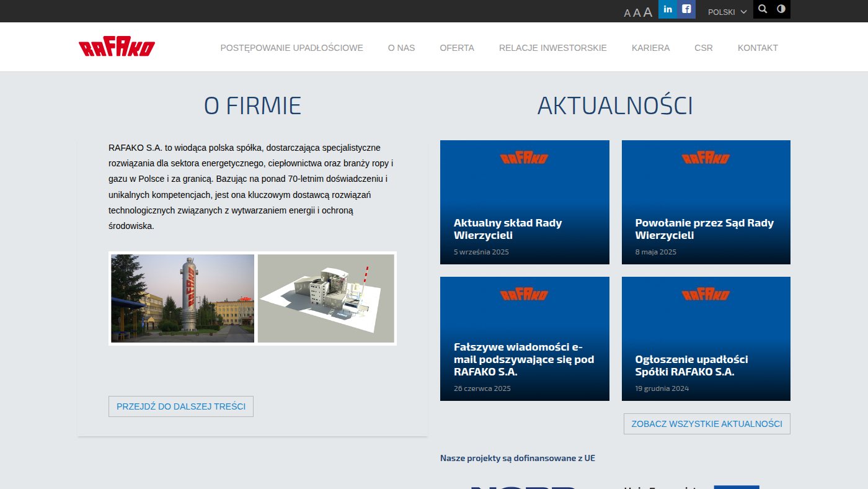Toggle high contrast mode
868x489 pixels.
point(781,9)
